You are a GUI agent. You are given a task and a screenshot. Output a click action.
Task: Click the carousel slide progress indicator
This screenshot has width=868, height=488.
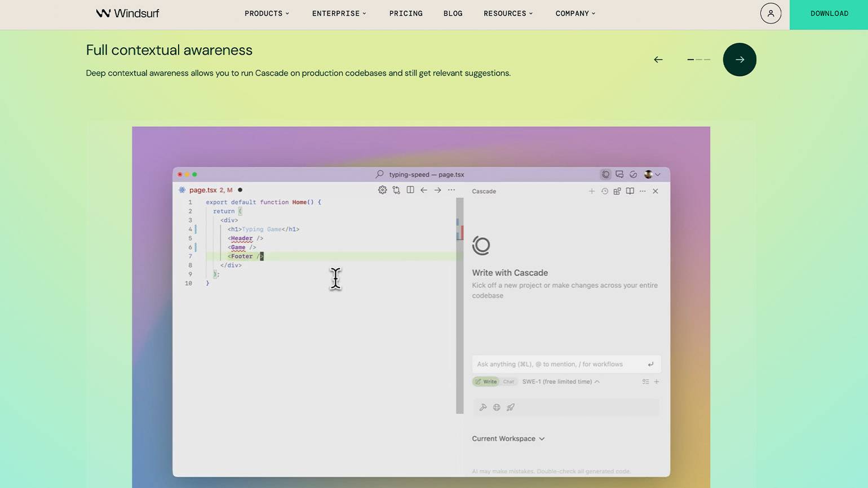(699, 60)
